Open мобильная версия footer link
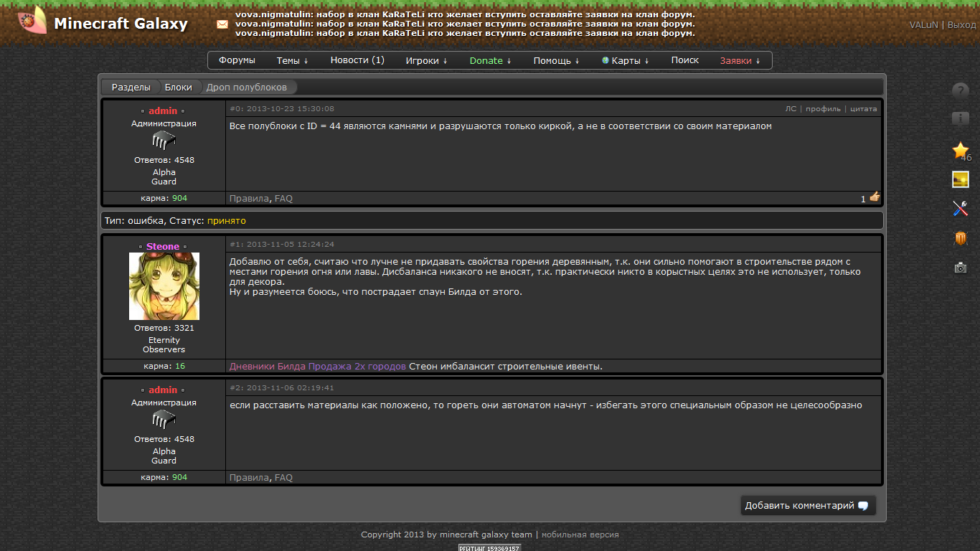This screenshot has width=980, height=551. 580,534
